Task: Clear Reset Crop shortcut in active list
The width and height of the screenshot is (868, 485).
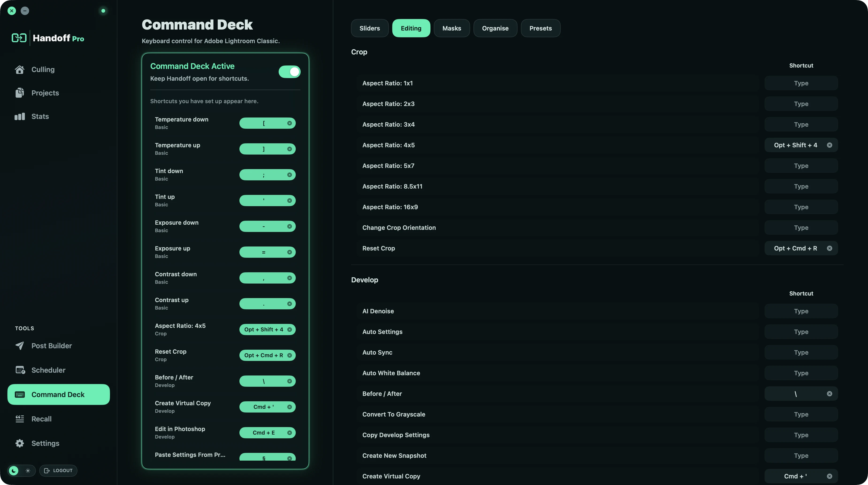Action: pyautogui.click(x=289, y=355)
